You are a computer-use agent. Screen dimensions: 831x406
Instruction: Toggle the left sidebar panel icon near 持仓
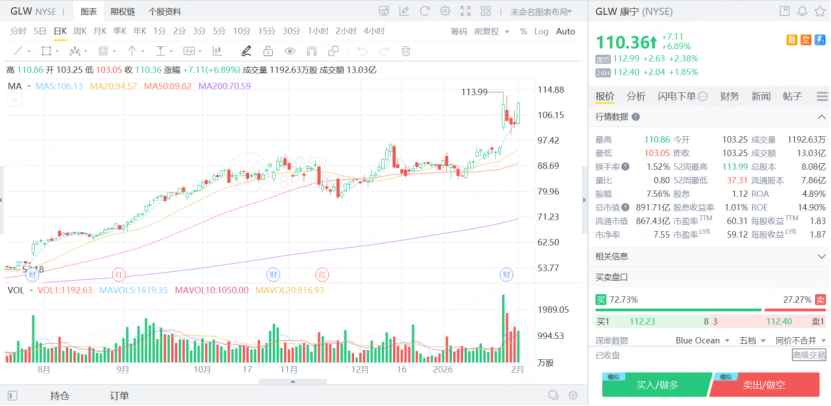pos(13,395)
